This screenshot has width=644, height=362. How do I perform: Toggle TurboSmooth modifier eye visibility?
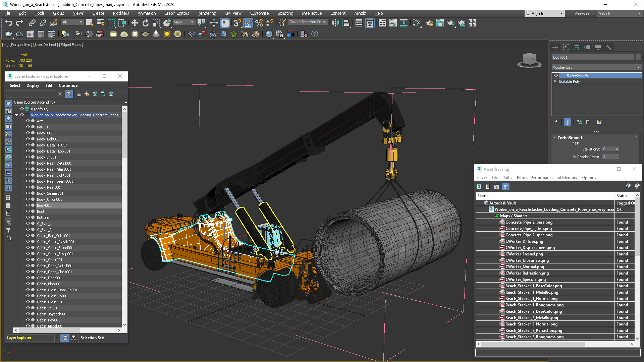(556, 75)
